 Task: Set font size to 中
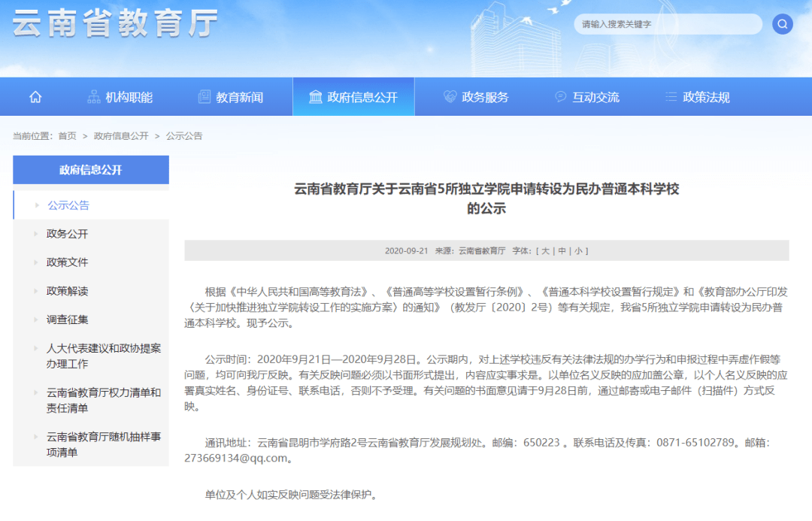click(562, 250)
